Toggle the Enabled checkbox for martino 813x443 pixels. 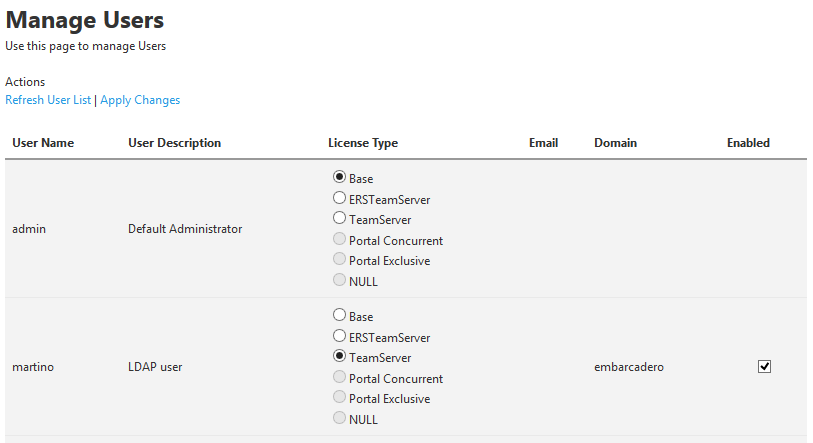(764, 367)
